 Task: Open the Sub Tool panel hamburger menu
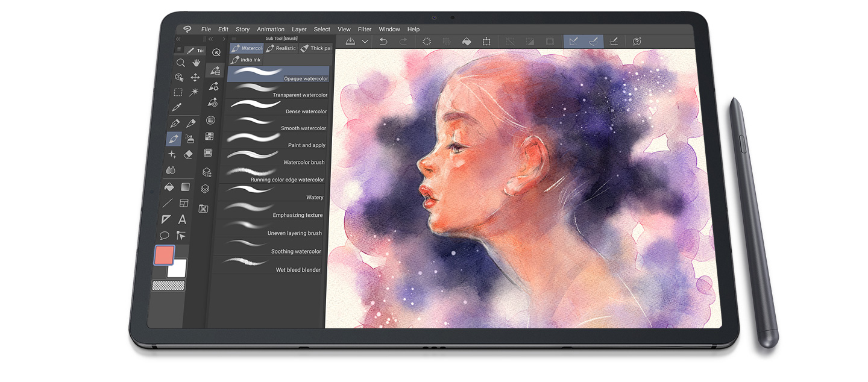tap(233, 39)
